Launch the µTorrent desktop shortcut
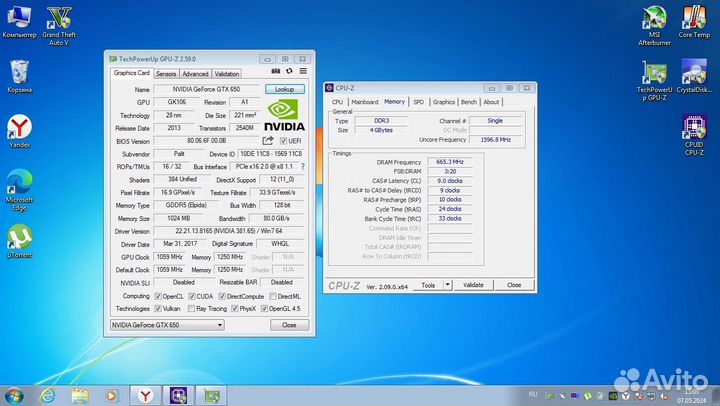 19,242
